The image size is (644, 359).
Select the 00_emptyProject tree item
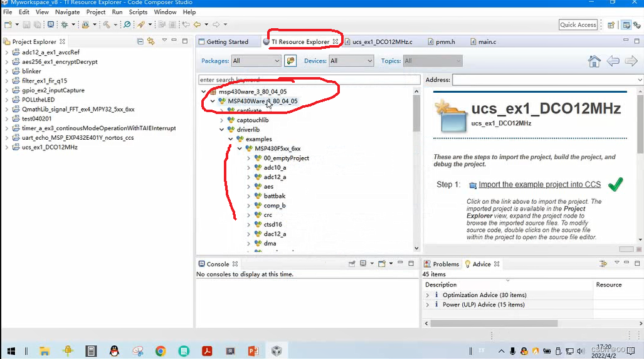[287, 158]
